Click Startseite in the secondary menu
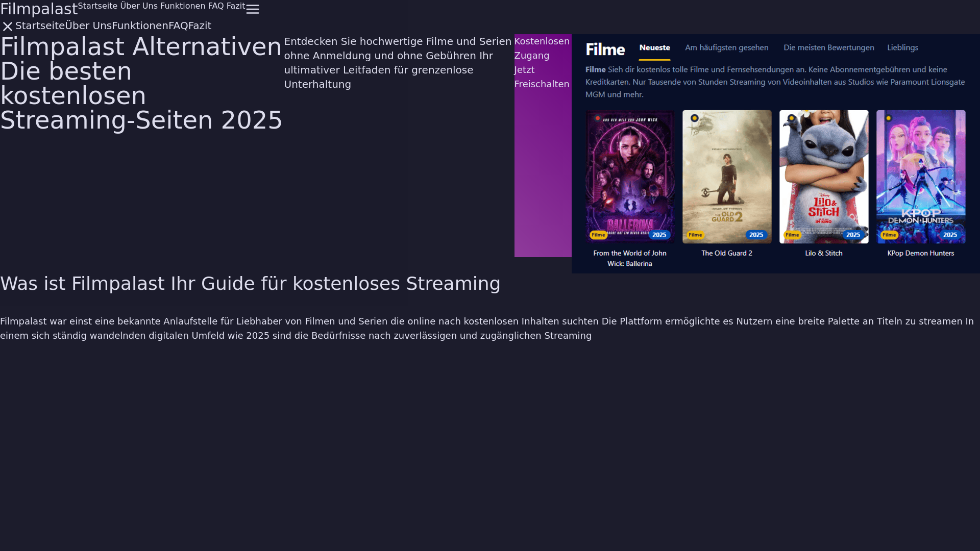This screenshot has width=980, height=551. 40,26
